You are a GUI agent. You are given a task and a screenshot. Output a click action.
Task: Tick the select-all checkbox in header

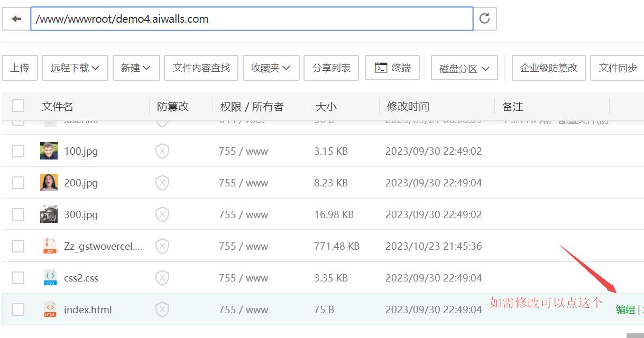[18, 106]
